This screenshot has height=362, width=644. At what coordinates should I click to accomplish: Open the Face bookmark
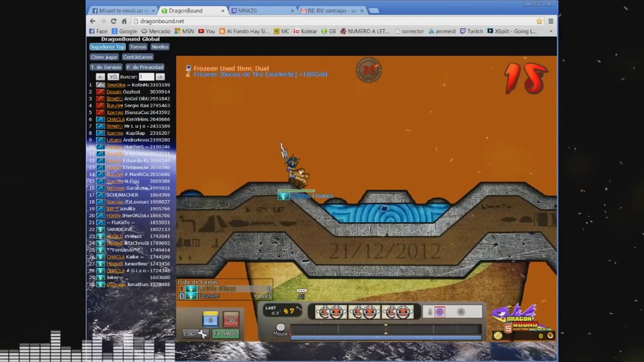[x=98, y=31]
